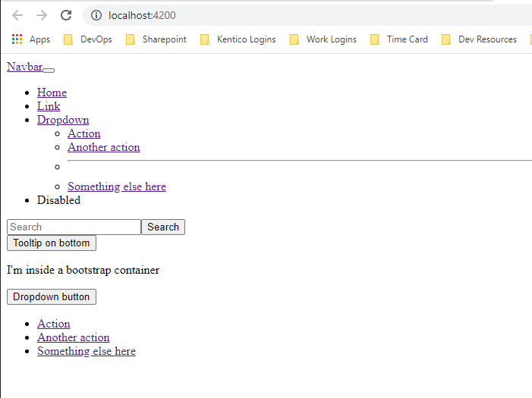
Task: Open the Dropdown button menu
Action: pos(52,296)
